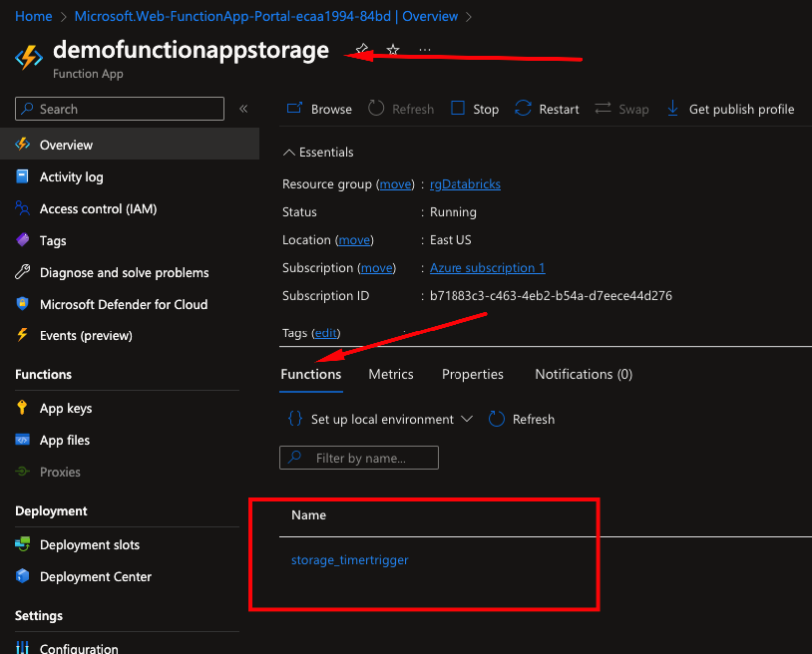
Task: Open Diagnose and solve problems
Action: [x=125, y=272]
